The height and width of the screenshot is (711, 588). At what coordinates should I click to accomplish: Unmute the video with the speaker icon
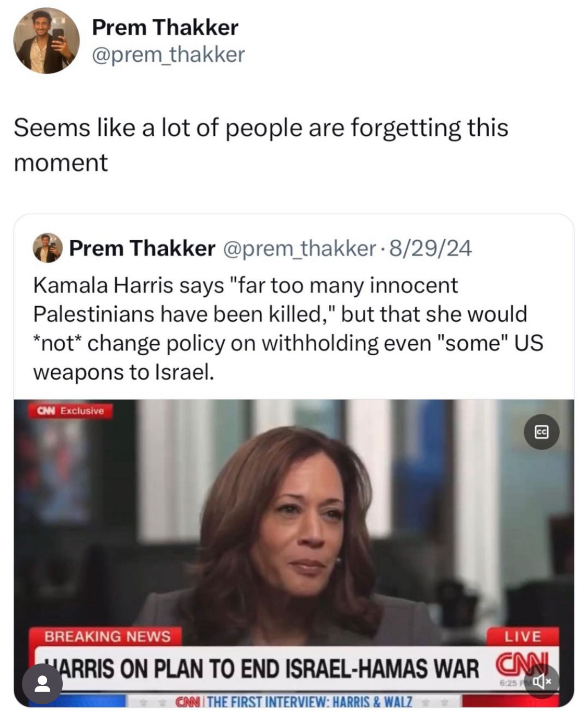542,681
